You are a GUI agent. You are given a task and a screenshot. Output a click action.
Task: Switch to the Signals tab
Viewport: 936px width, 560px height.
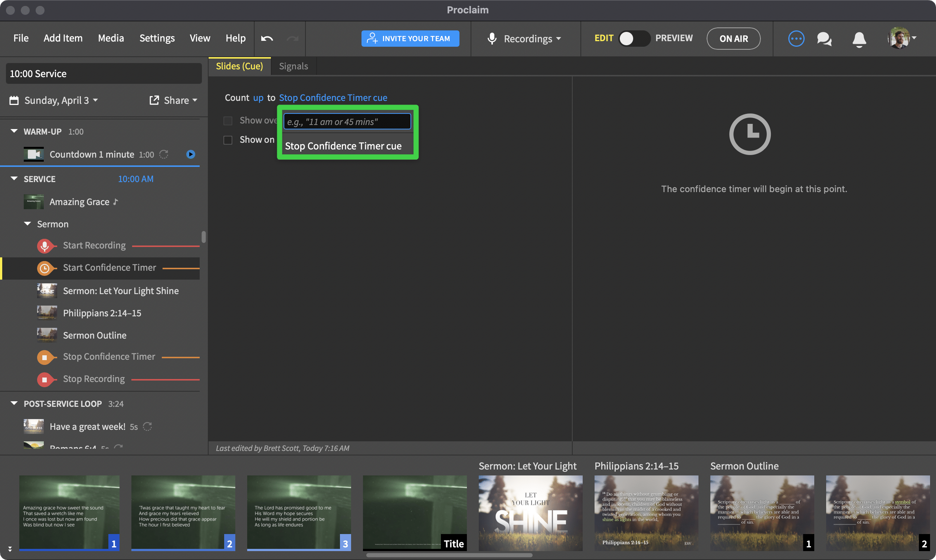click(293, 66)
